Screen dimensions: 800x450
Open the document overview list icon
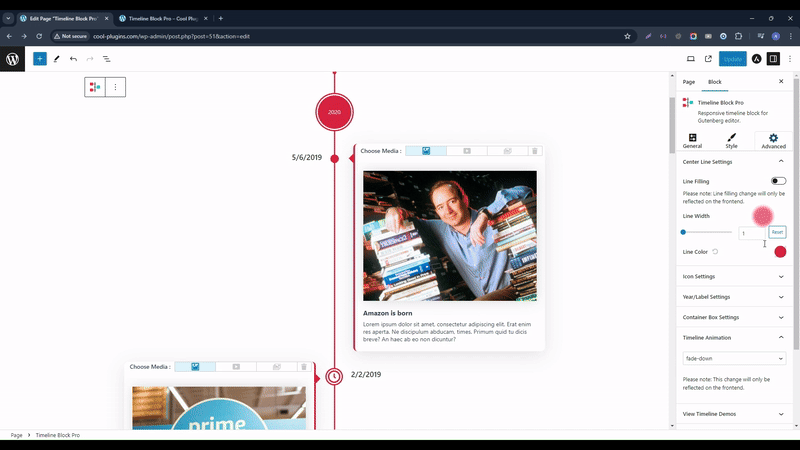107,59
